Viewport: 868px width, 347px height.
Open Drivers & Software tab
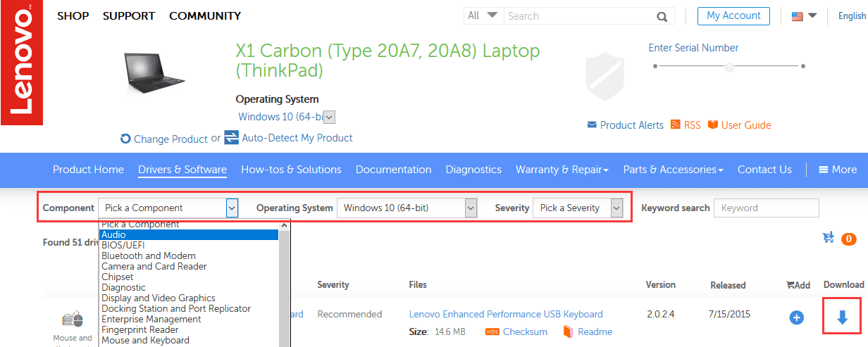tap(182, 170)
